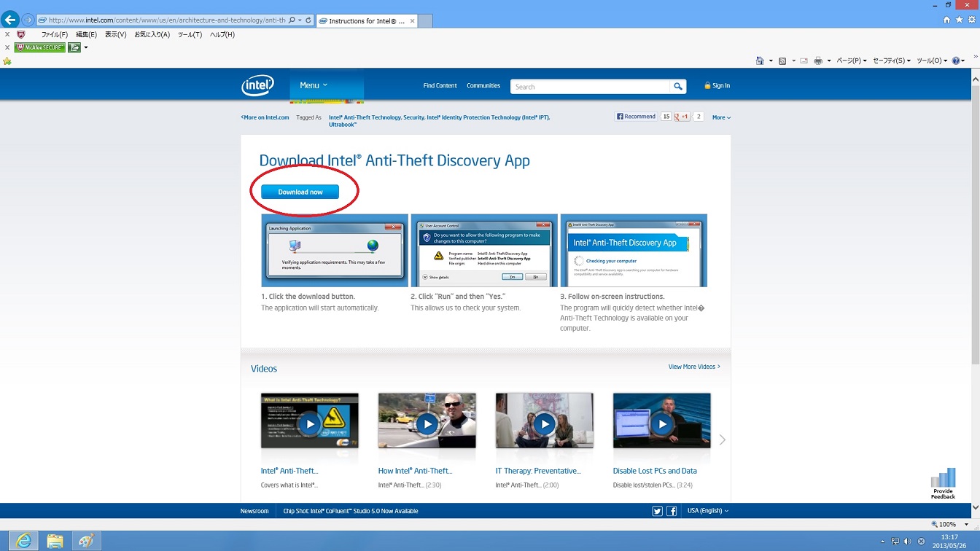Click the RSS feed icon in command bar

tap(782, 61)
